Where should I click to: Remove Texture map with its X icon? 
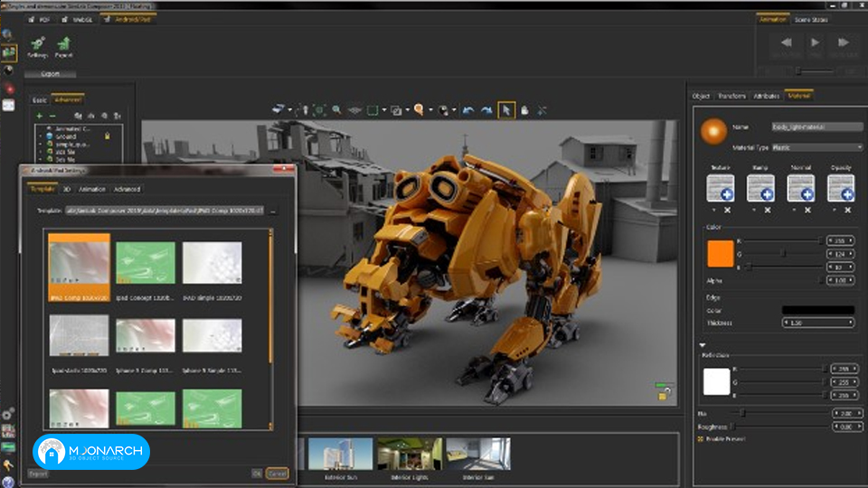[x=727, y=211]
